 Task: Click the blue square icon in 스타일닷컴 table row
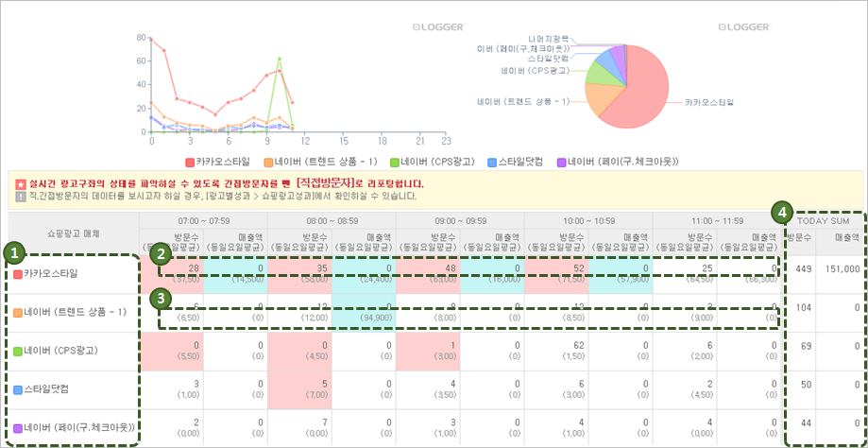click(x=17, y=388)
